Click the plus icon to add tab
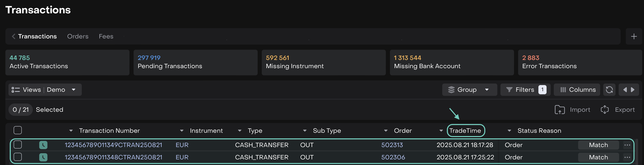The width and height of the screenshot is (644, 165). pos(634,36)
